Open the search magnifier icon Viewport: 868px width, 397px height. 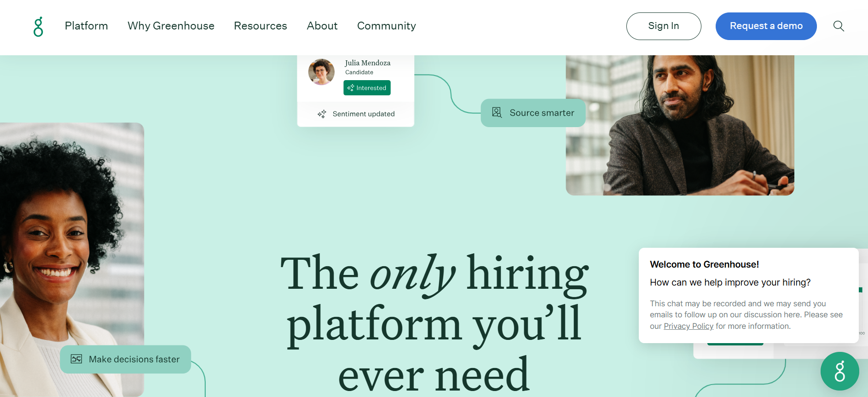(x=839, y=26)
